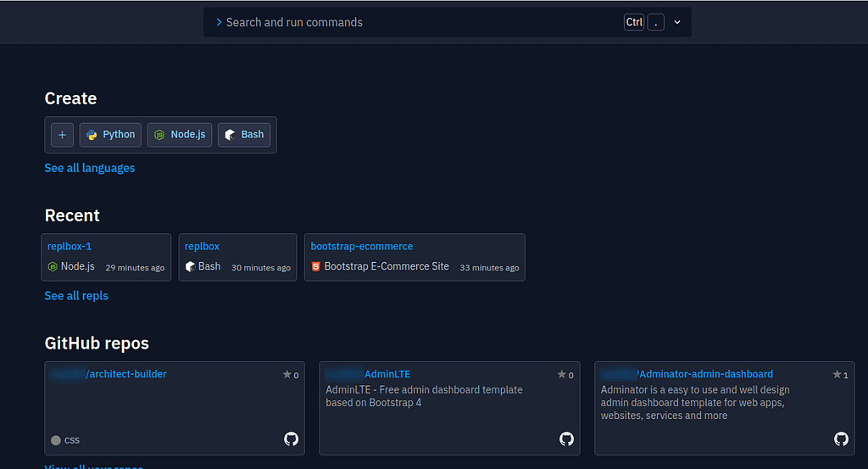868x469 pixels.
Task: Click the Adminator description text
Action: pyautogui.click(x=695, y=403)
